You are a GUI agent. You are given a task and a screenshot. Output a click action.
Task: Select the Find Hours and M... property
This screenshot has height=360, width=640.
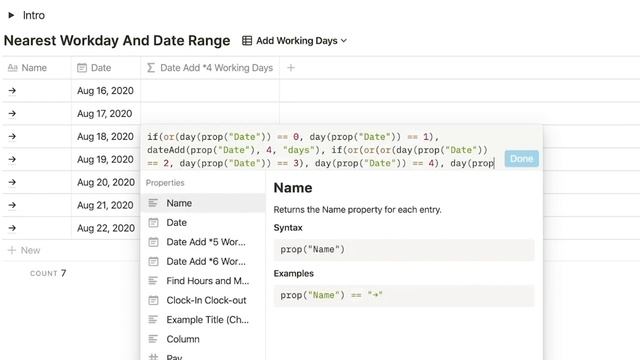(x=203, y=281)
